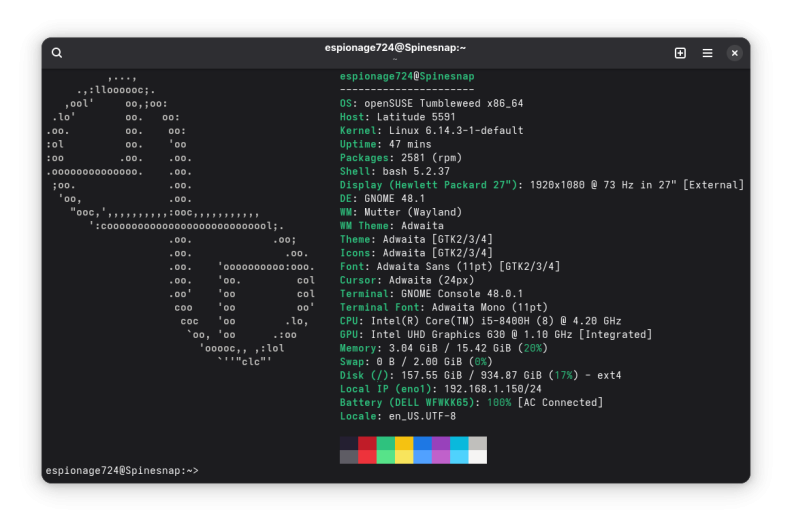
Task: Click the DE line GNOME 48.1
Action: pyautogui.click(x=382, y=199)
